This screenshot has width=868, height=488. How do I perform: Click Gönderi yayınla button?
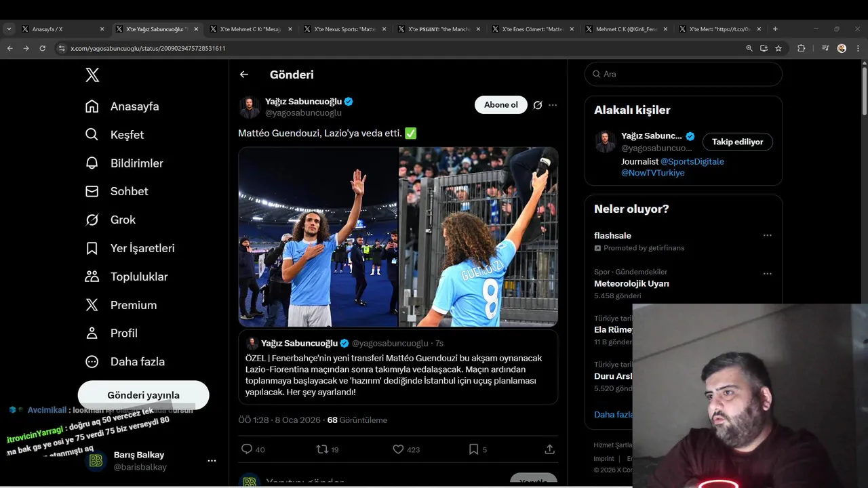click(x=143, y=395)
